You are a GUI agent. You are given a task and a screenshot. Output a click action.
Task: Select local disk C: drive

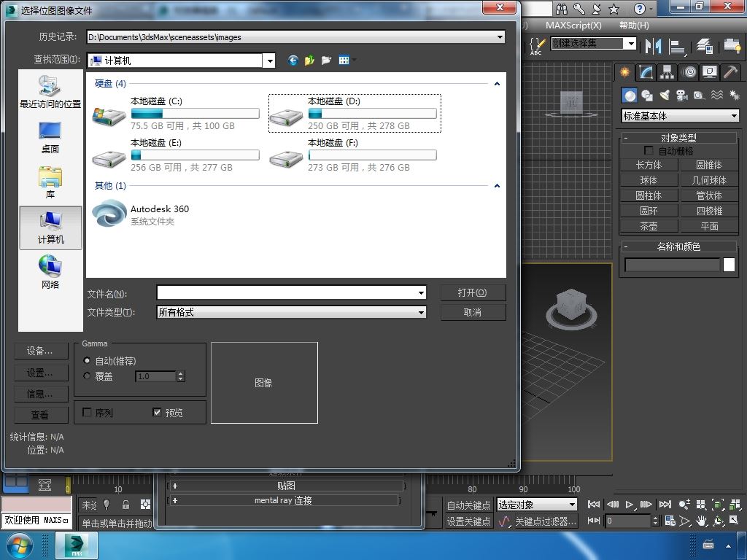click(176, 113)
